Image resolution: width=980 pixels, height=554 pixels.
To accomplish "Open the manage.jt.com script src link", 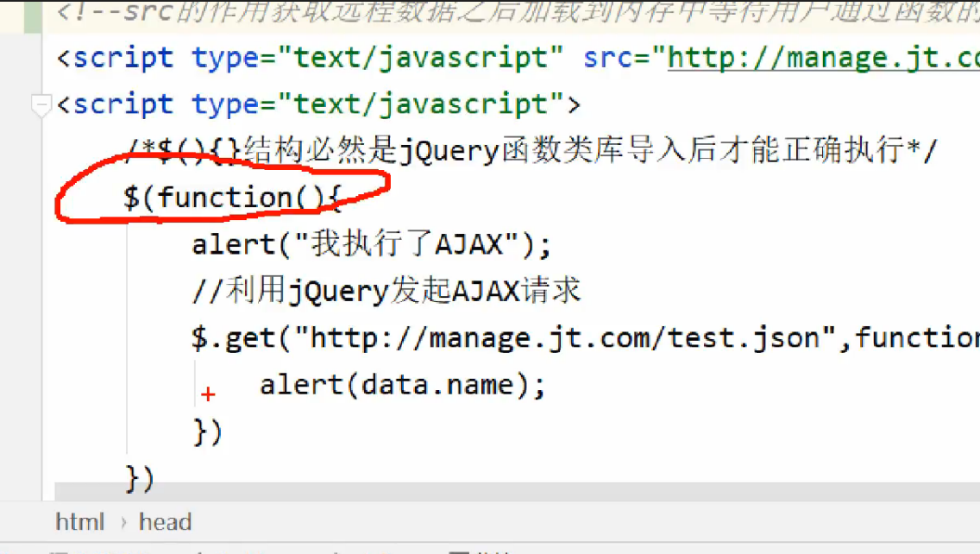I will [x=824, y=58].
